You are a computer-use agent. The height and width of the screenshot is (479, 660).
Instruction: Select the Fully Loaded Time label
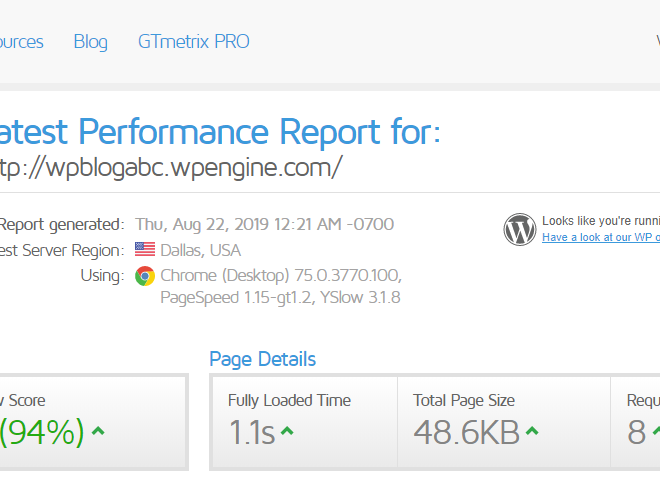coord(289,400)
